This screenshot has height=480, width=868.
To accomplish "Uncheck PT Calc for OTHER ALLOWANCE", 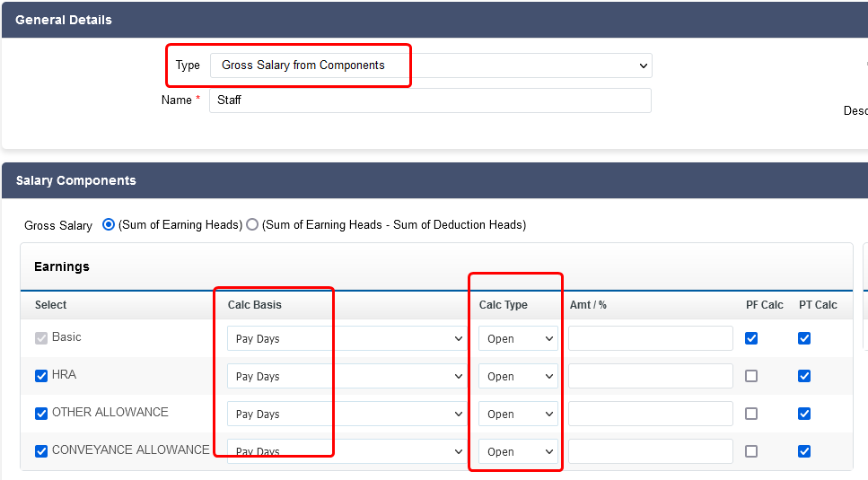I will click(804, 414).
